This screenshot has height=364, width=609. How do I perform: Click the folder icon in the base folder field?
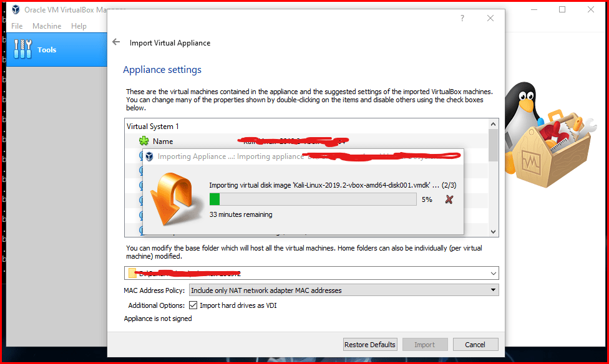point(132,273)
